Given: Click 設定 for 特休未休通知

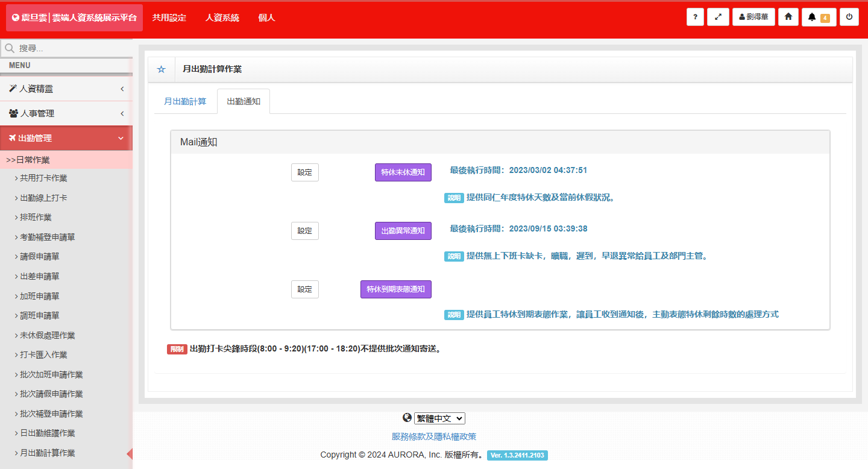Looking at the screenshot, I should pos(305,172).
